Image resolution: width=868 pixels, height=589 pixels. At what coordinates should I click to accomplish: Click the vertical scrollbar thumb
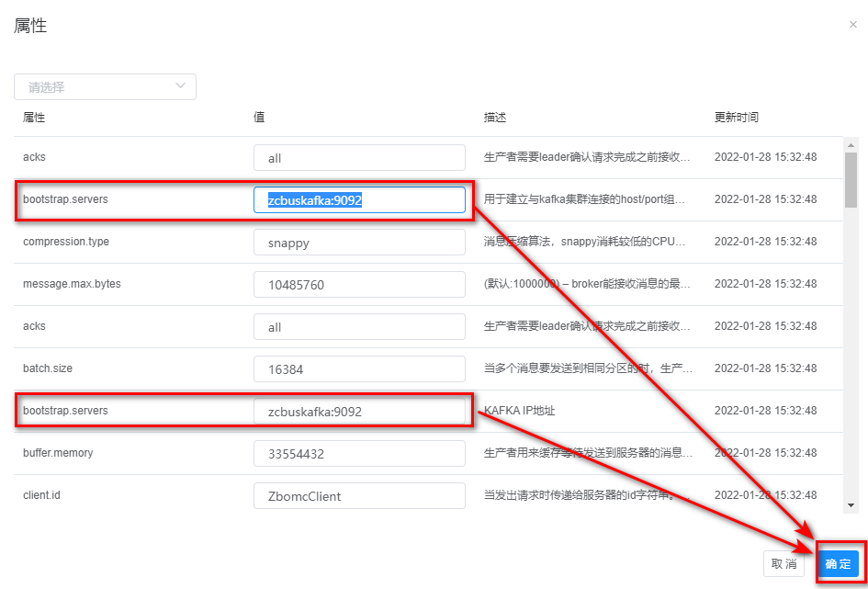[851, 179]
